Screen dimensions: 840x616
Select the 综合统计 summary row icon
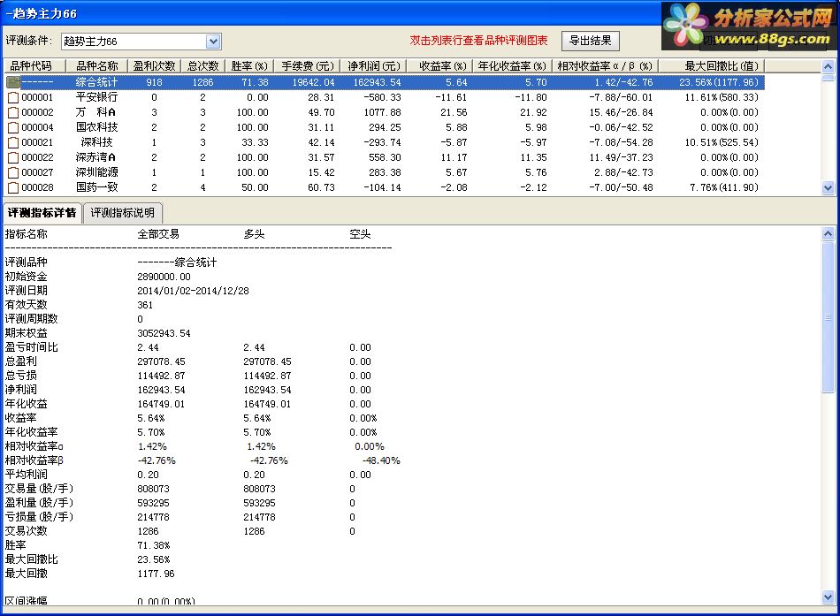tap(13, 82)
